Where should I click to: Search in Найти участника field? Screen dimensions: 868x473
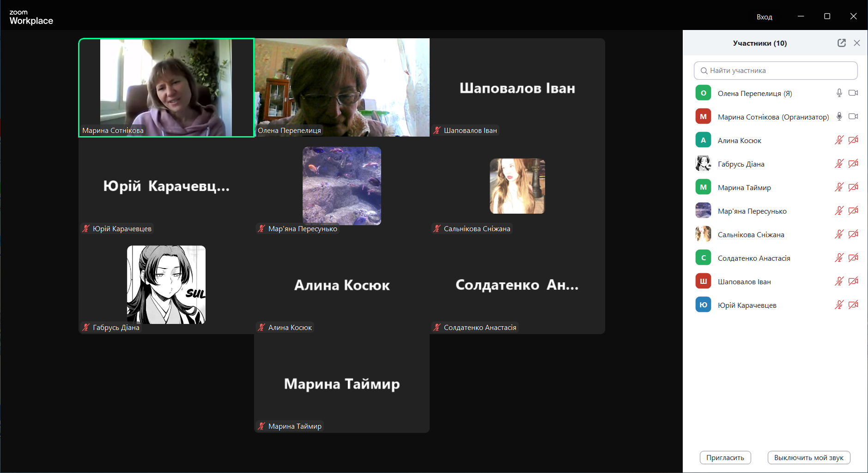776,71
